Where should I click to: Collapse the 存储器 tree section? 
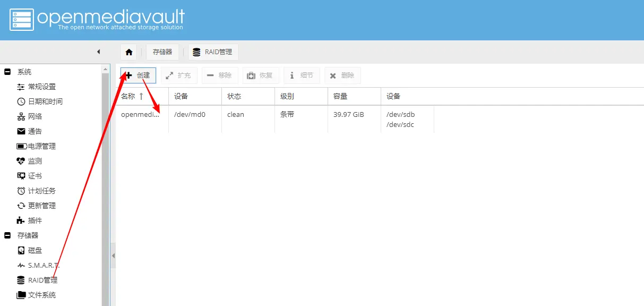point(7,235)
